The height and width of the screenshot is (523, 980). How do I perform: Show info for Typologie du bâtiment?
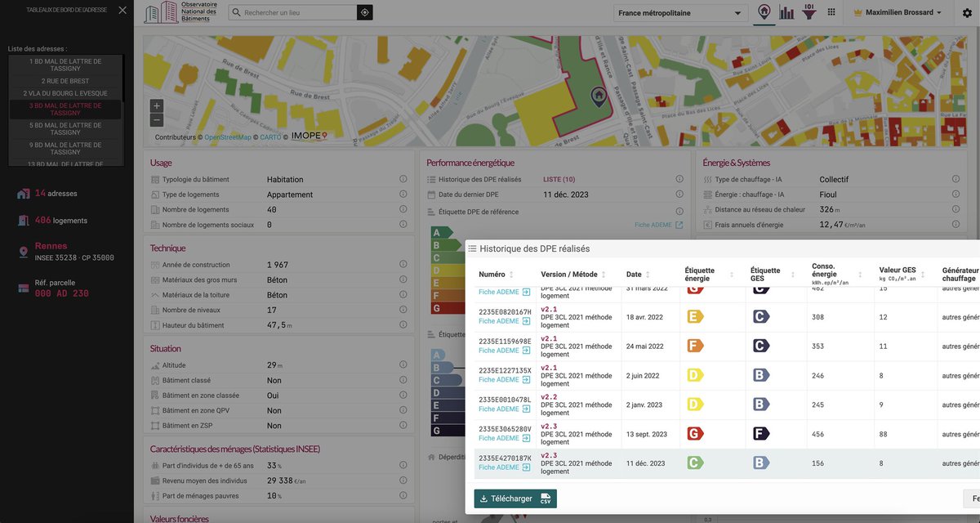[403, 180]
